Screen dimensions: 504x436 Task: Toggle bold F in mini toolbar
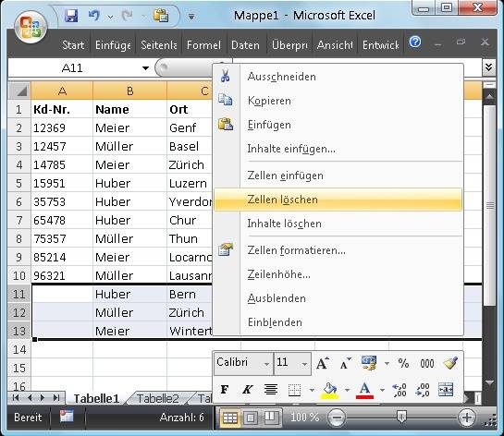(x=225, y=390)
